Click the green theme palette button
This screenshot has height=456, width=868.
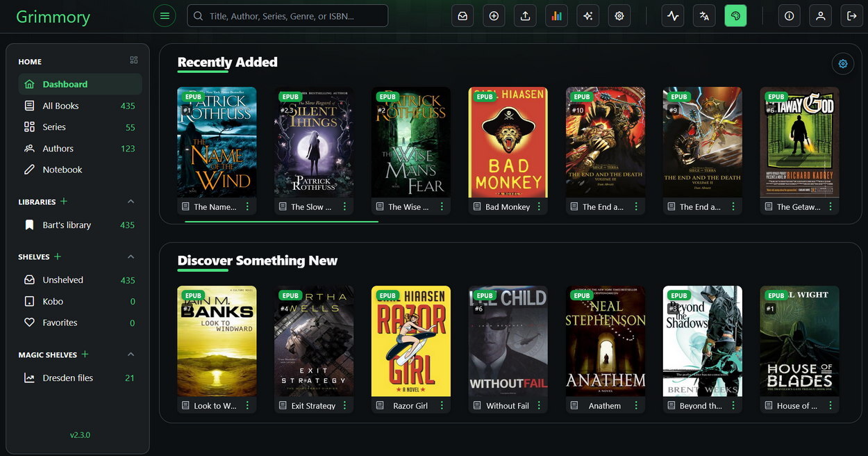[x=735, y=15]
